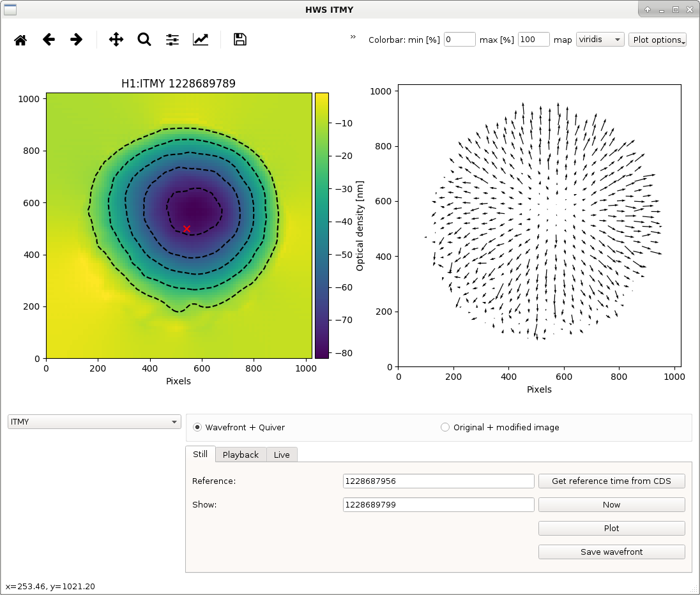
Task: Click the Show time input field
Action: [438, 504]
